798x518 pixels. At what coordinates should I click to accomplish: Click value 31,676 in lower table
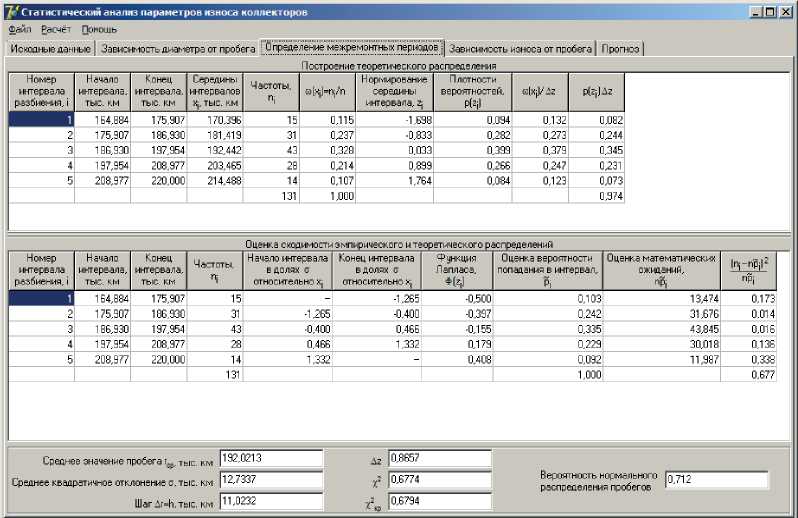[662, 314]
